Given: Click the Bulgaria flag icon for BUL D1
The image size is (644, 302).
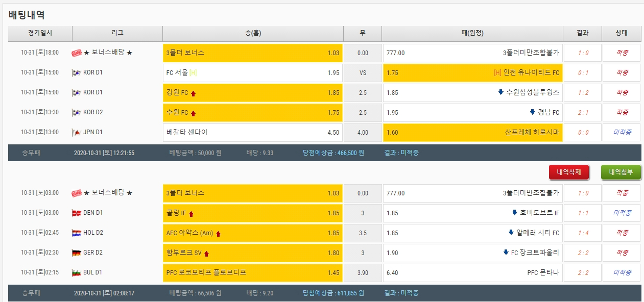Looking at the screenshot, I should point(77,272).
